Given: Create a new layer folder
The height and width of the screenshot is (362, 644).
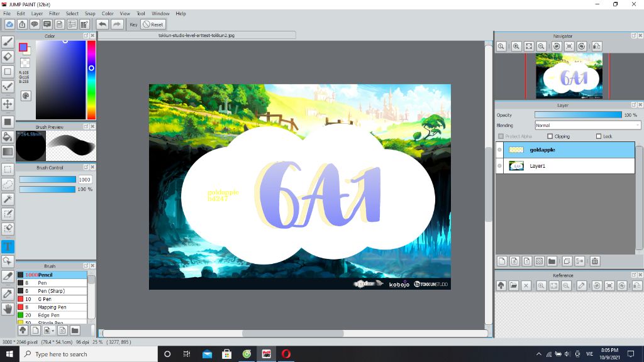Looking at the screenshot, I should tap(552, 261).
